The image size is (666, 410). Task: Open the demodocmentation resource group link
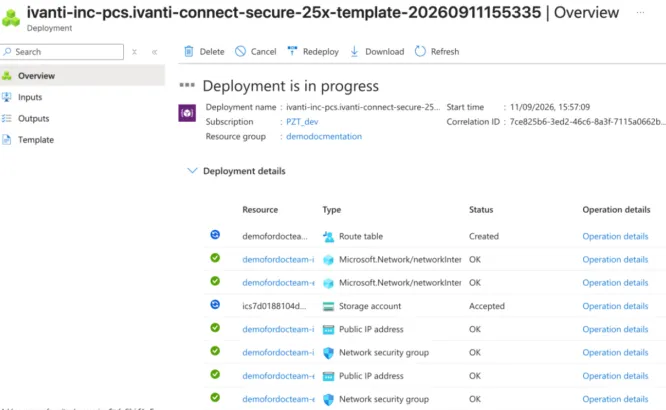324,136
